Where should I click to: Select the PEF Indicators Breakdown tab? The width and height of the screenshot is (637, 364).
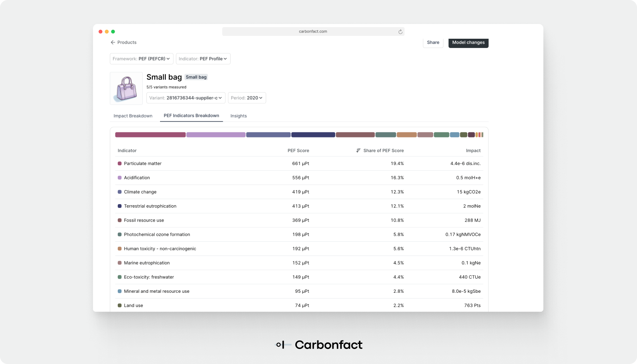point(191,115)
